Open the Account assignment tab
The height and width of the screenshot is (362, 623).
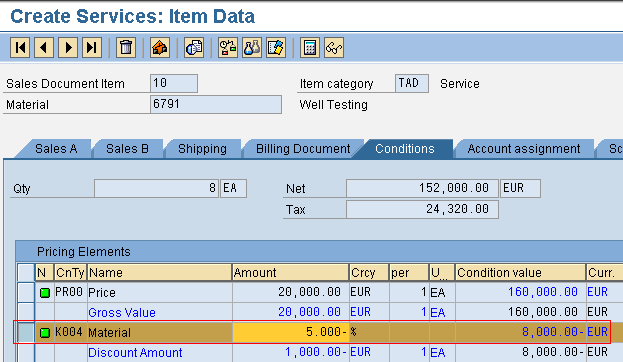[x=524, y=149]
